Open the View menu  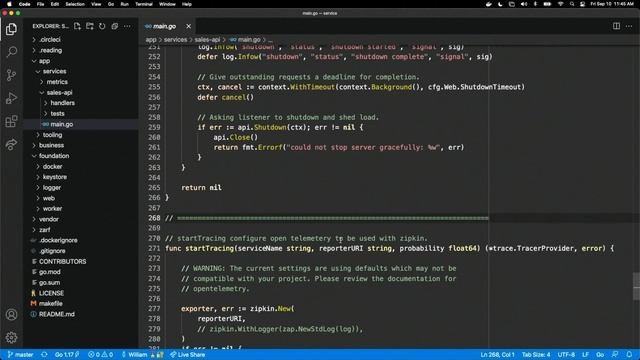pos(96,4)
